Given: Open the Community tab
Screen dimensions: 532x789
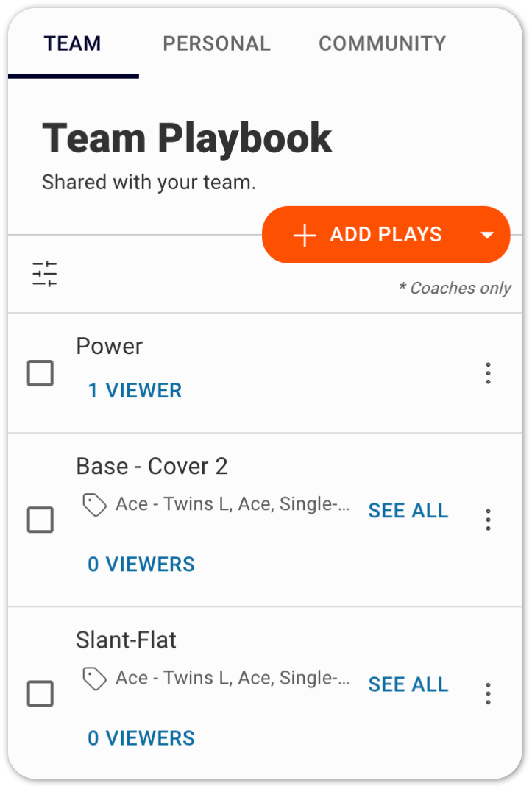Looking at the screenshot, I should point(381,43).
